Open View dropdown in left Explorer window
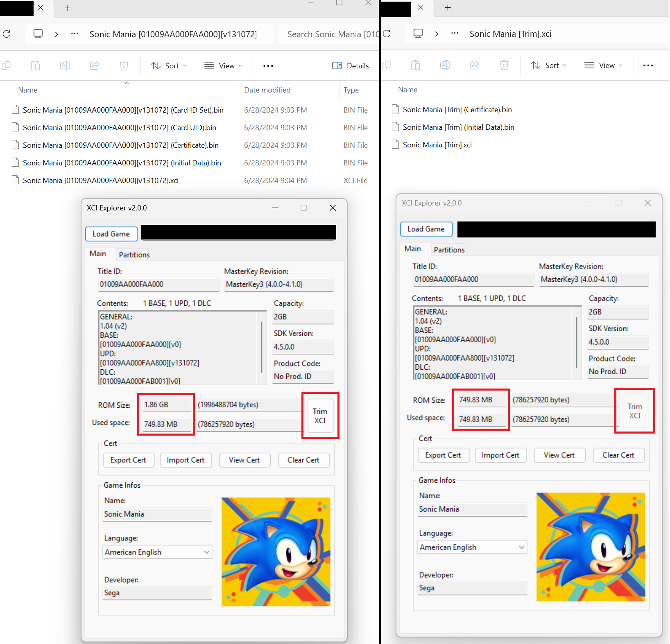The image size is (670, 644). pos(224,66)
